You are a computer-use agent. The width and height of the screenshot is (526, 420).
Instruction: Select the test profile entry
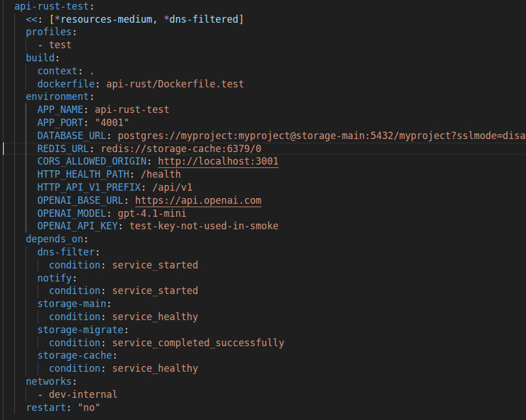pyautogui.click(x=60, y=45)
